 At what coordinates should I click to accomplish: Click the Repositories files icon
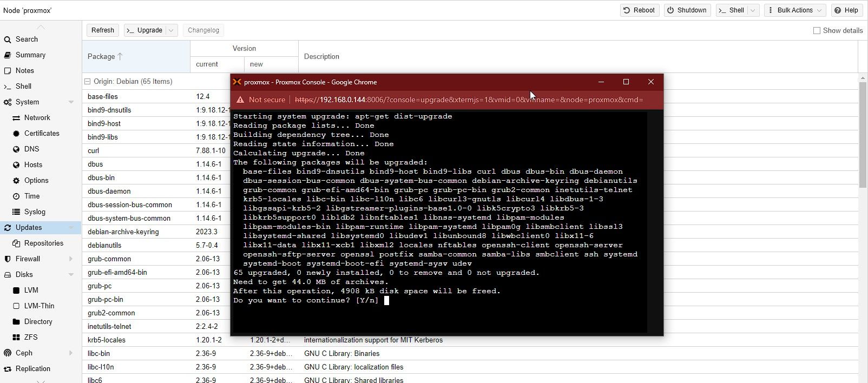pyautogui.click(x=16, y=243)
